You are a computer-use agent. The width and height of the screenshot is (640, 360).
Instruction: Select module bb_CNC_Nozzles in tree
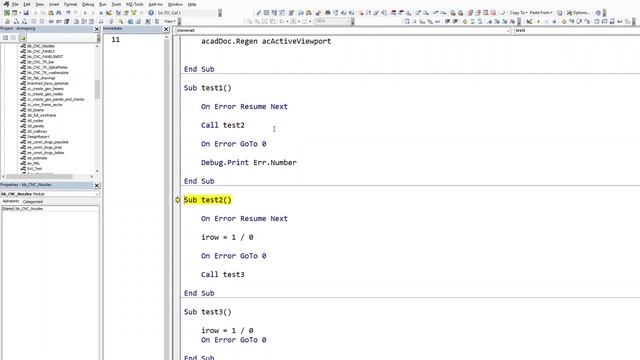(x=41, y=46)
